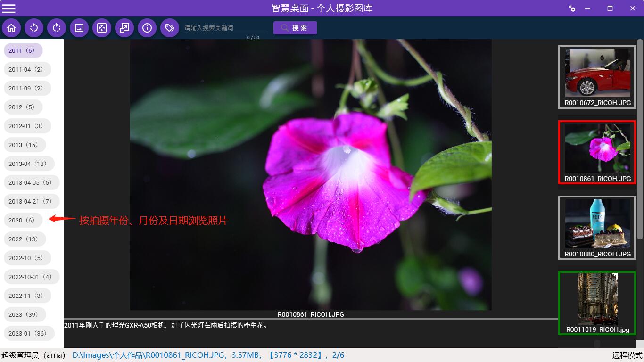The image size is (644, 362).
Task: Open the hamburger menu in title bar
Action: coord(9,8)
